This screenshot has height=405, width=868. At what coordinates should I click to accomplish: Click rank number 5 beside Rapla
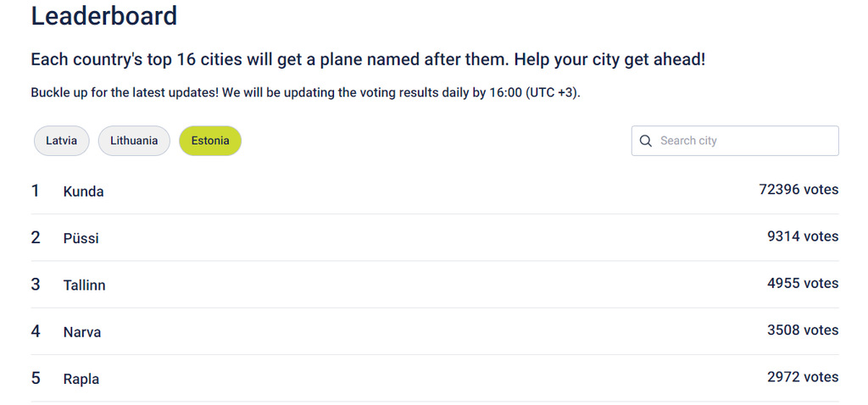[36, 378]
